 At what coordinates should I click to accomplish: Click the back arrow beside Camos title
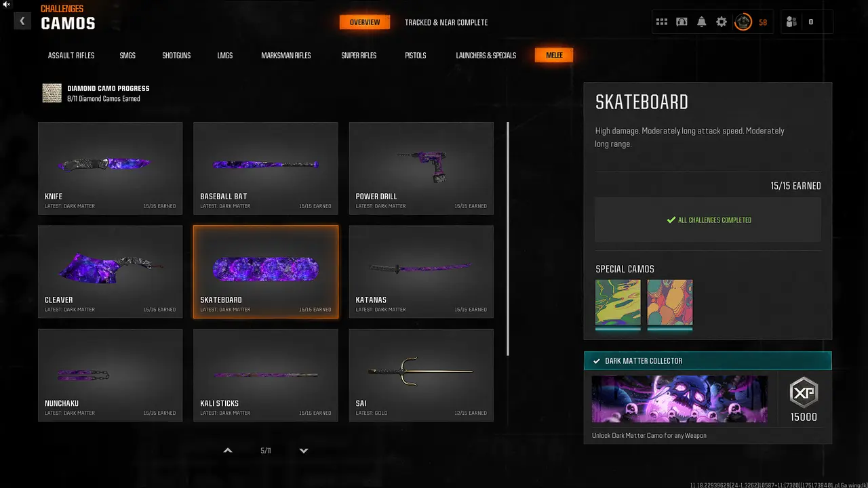[x=22, y=22]
